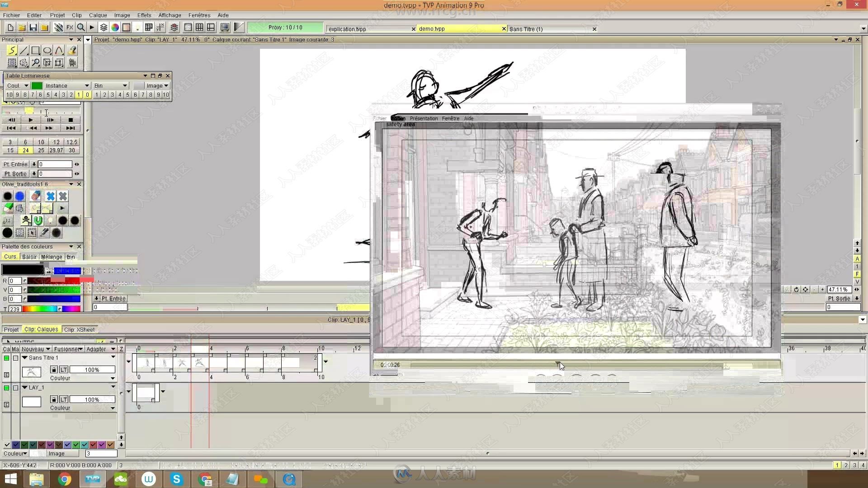Open the Coul. dropdown in Table Lumineuse
This screenshot has width=868, height=488.
[18, 85]
